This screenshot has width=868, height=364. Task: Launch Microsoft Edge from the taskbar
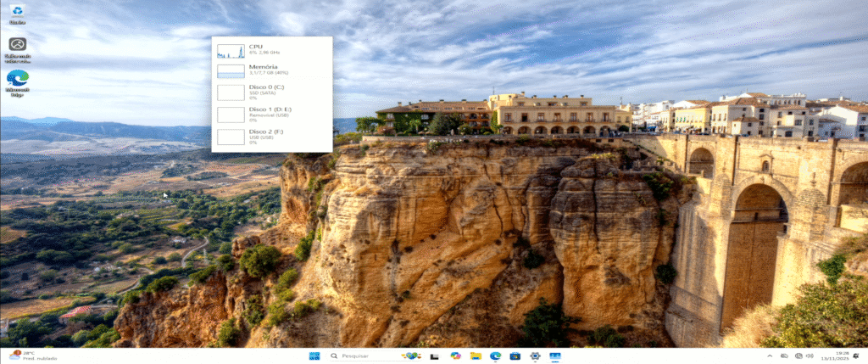click(495, 356)
